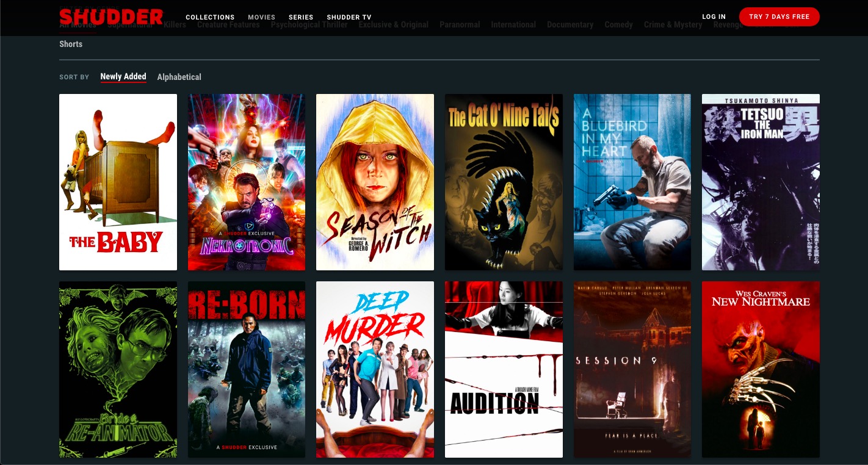Open A Bluebird in My Heart poster
Screen dimensions: 868x465
[x=632, y=182]
